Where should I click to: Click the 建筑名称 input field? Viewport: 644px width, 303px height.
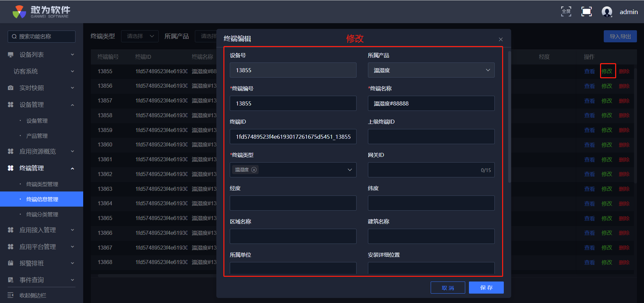(x=431, y=236)
